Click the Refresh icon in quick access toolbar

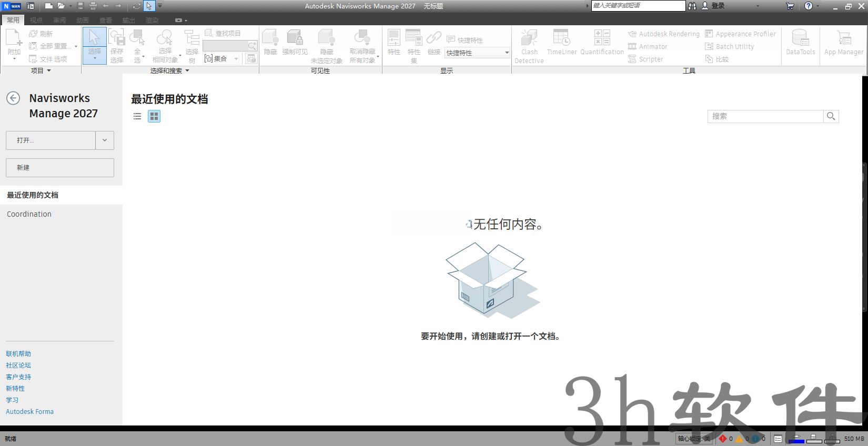pos(137,6)
